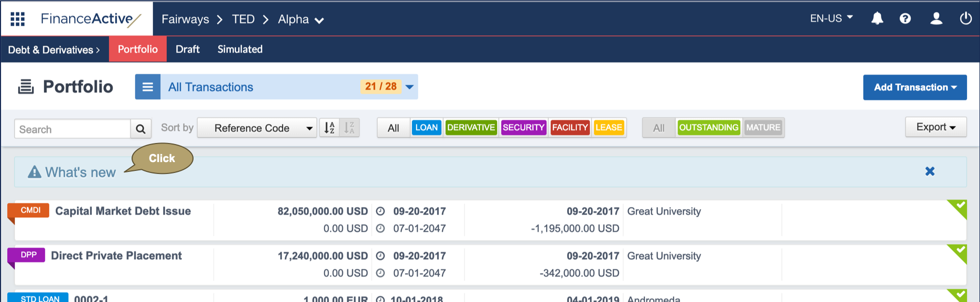Click the notifications bell icon
This screenshot has height=302, width=980.
click(x=877, y=19)
